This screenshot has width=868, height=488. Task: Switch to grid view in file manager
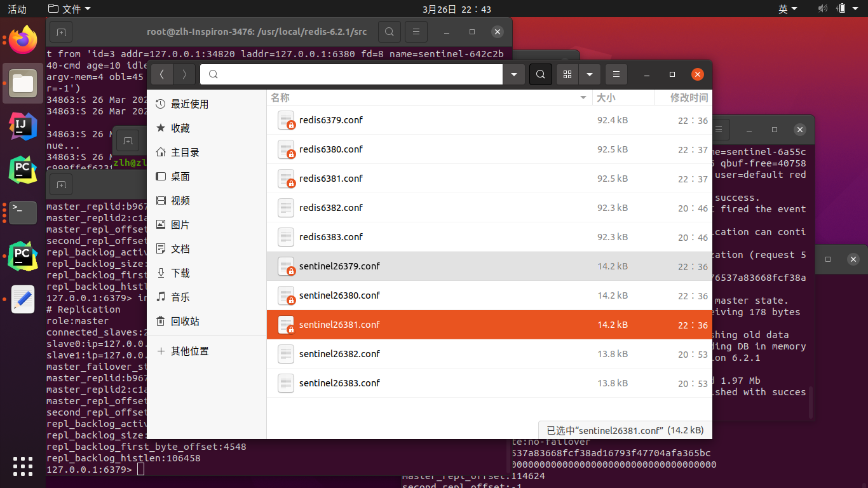pyautogui.click(x=568, y=74)
